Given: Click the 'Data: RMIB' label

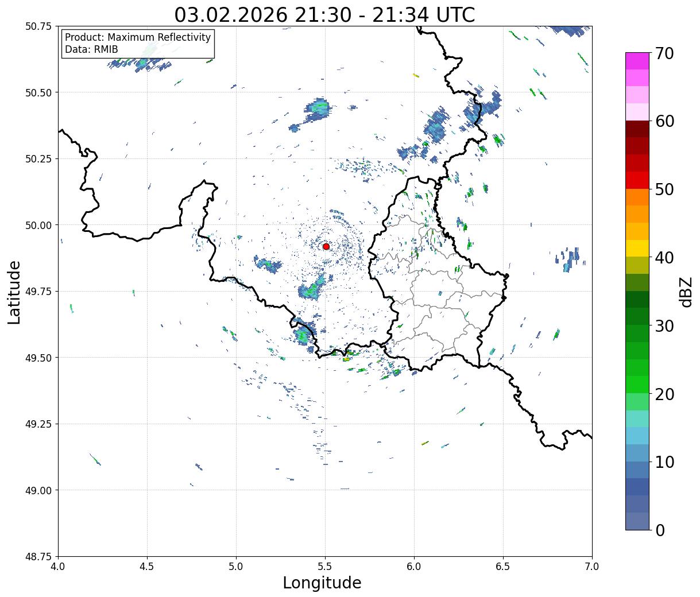Looking at the screenshot, I should click(x=91, y=49).
